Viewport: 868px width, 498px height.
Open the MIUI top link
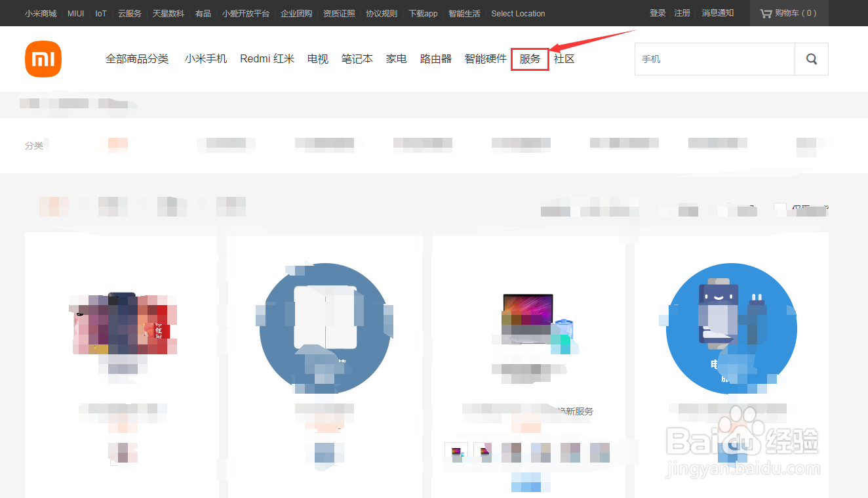tap(76, 13)
